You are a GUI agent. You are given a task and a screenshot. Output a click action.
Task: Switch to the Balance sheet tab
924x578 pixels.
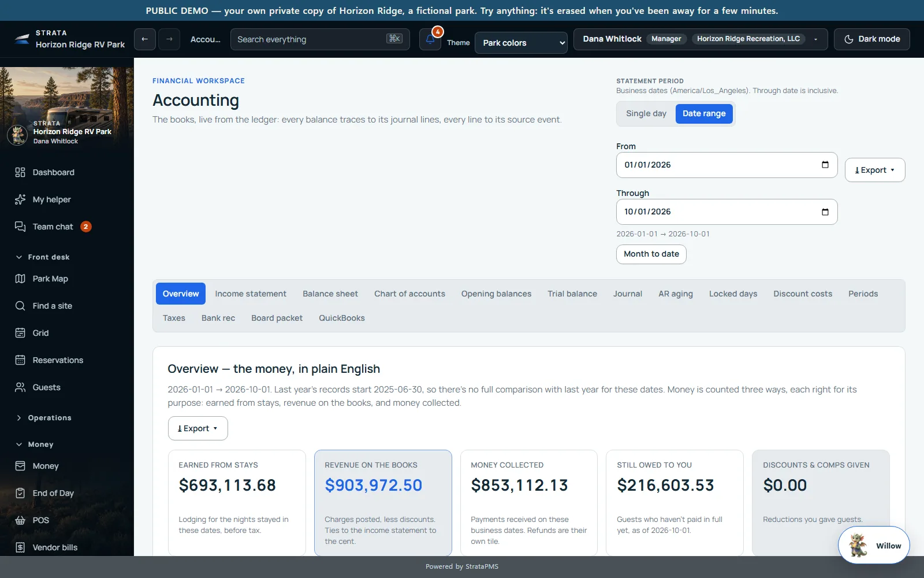pos(330,294)
